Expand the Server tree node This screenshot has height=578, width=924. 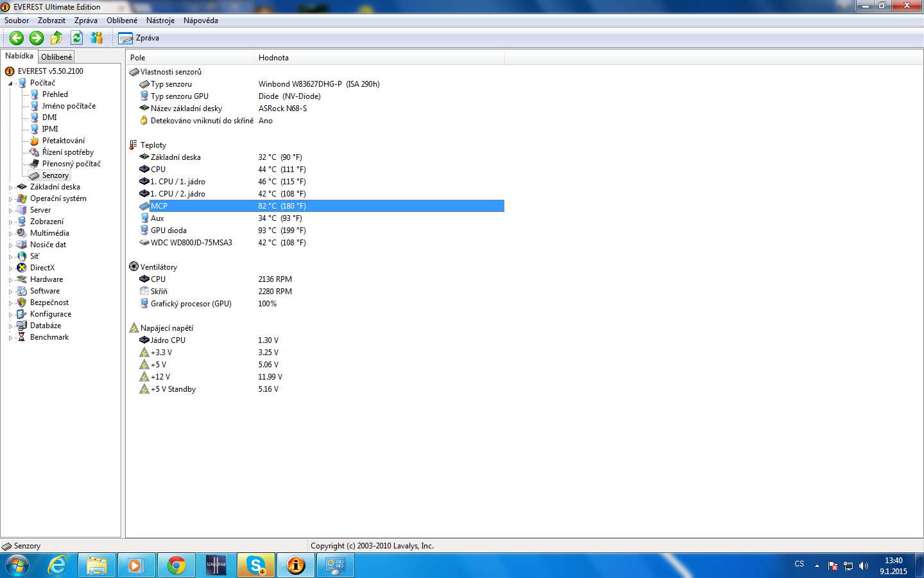[x=11, y=211]
